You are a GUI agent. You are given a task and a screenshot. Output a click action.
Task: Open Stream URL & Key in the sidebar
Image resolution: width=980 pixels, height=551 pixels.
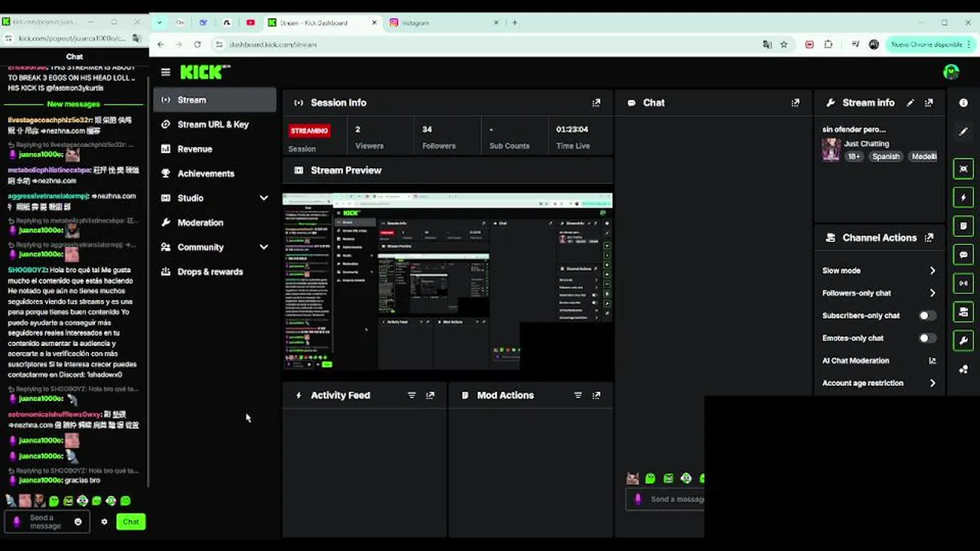pos(214,125)
